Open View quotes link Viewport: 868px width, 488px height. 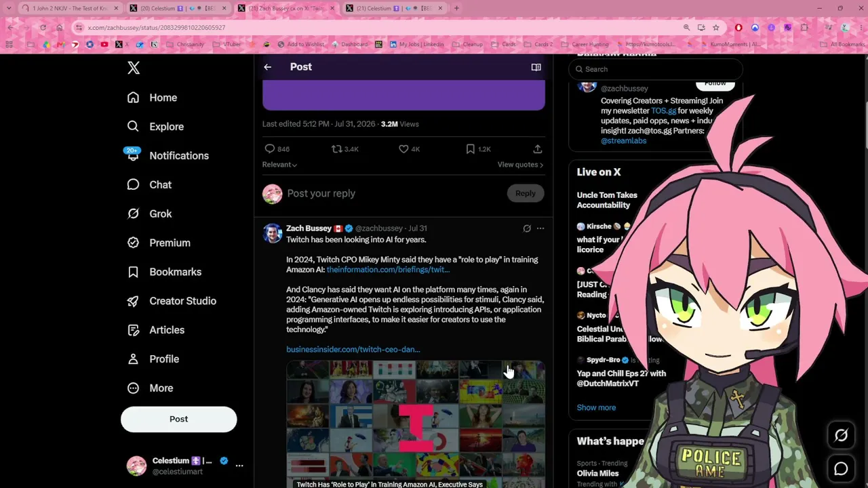(520, 165)
